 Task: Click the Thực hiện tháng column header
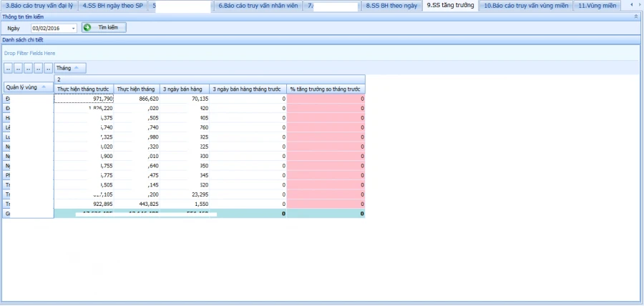click(x=137, y=89)
